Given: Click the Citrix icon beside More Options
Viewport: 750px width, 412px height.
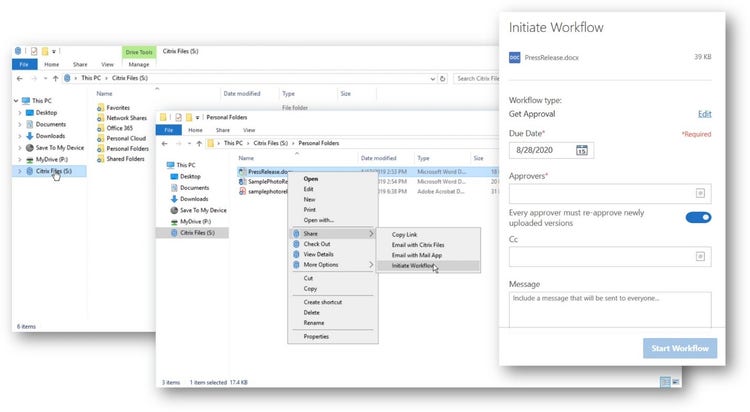Looking at the screenshot, I should tap(296, 265).
